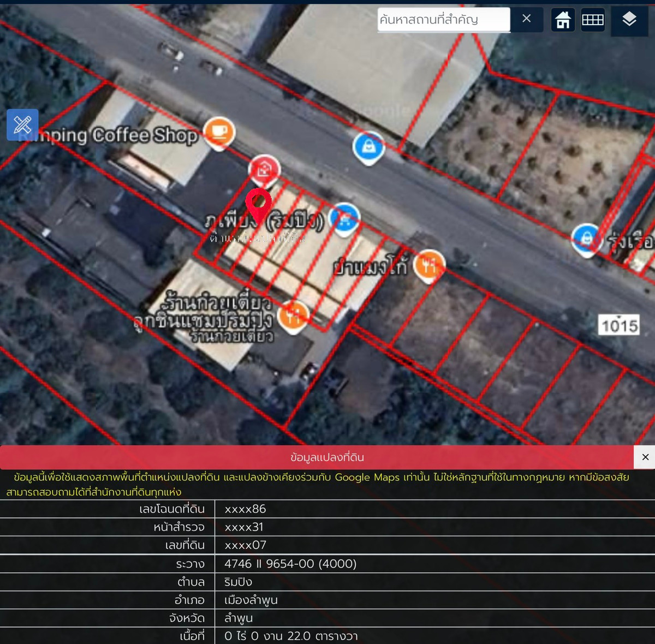Close the ข้อมูลแปลงที่ดิน info panel
Screen dimensions: 655x644
[645, 457]
